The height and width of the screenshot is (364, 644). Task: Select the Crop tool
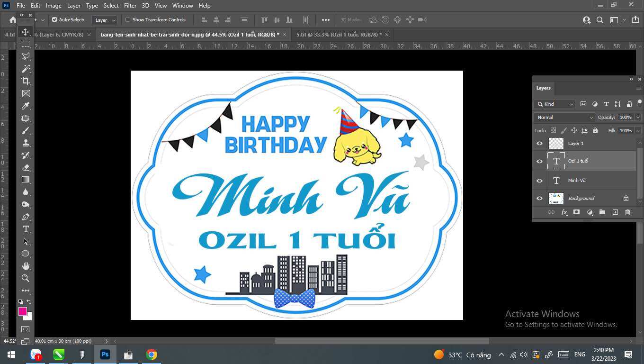click(x=26, y=81)
